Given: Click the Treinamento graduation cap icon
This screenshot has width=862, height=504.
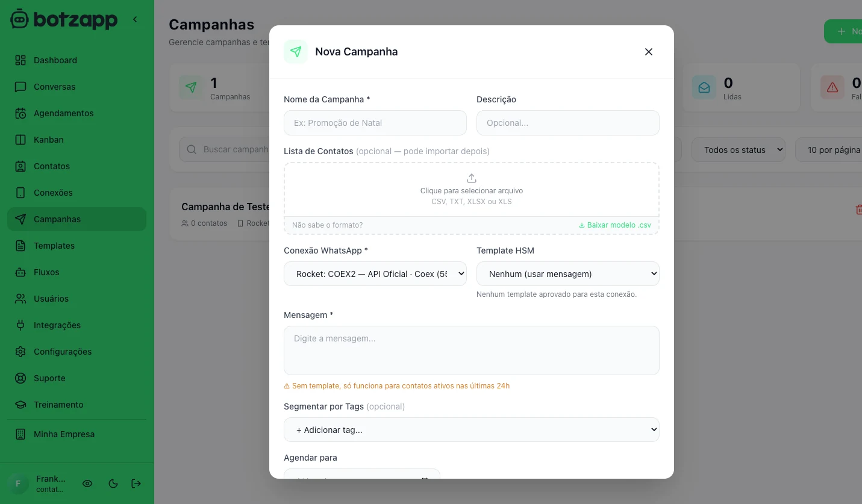Looking at the screenshot, I should [20, 405].
